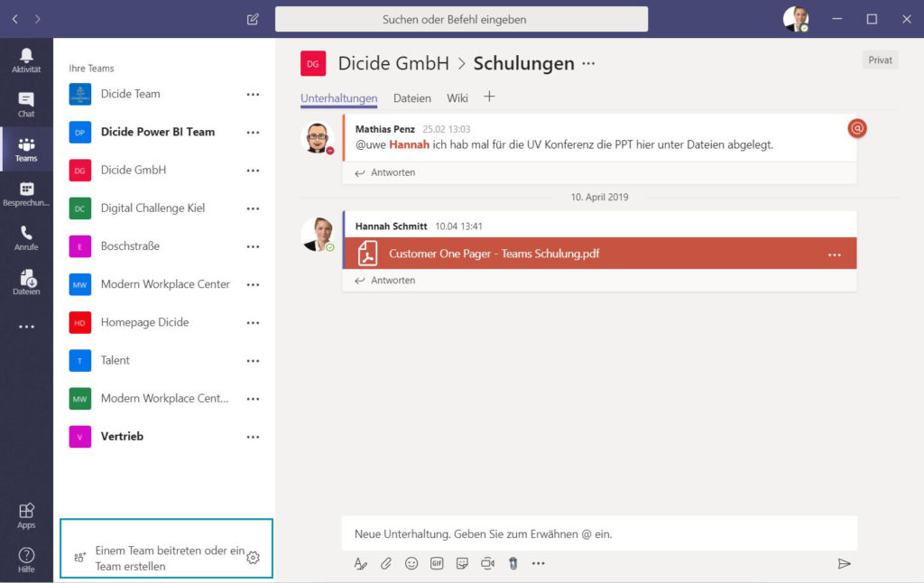The width and height of the screenshot is (924, 583).
Task: Open Customer One Pager - Teams Schulung.pdf
Action: coord(494,254)
